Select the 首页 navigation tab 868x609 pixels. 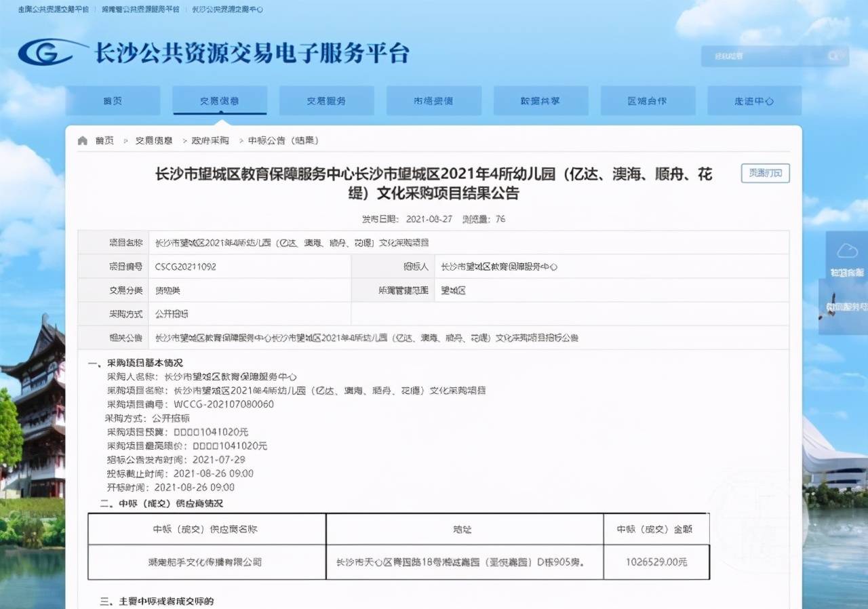tap(113, 100)
